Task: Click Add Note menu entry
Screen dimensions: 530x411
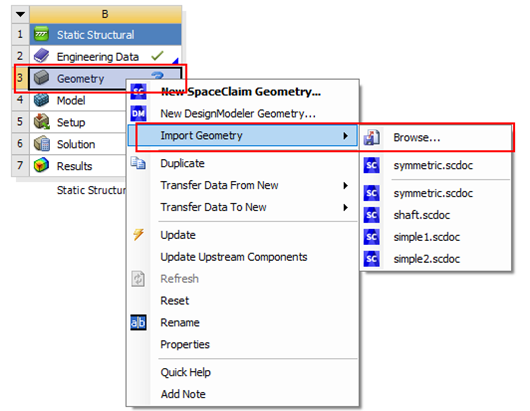Action: click(x=183, y=394)
